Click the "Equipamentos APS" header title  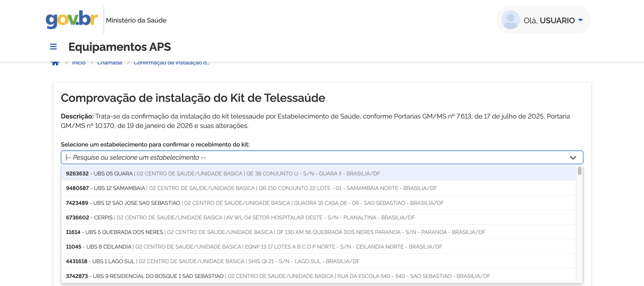coord(120,47)
